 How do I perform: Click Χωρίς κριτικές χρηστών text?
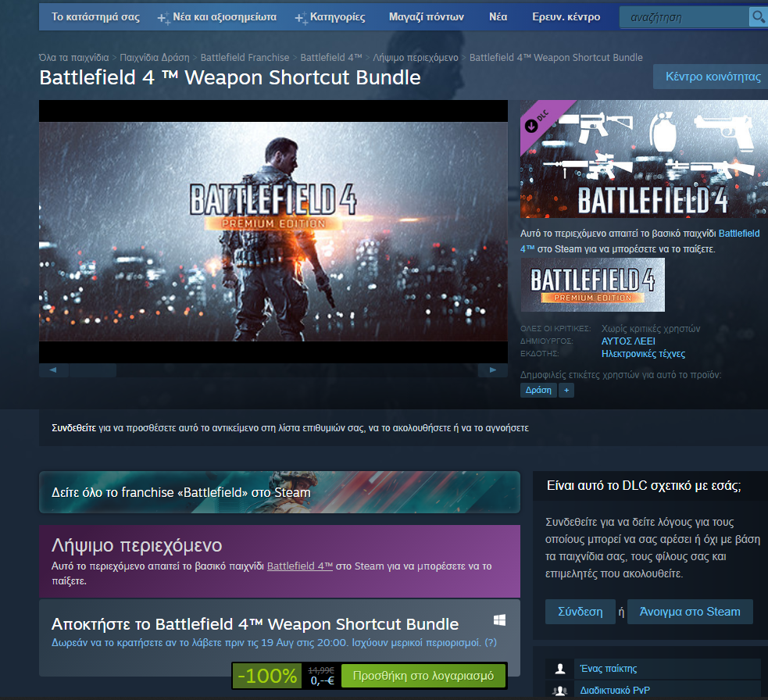651,329
